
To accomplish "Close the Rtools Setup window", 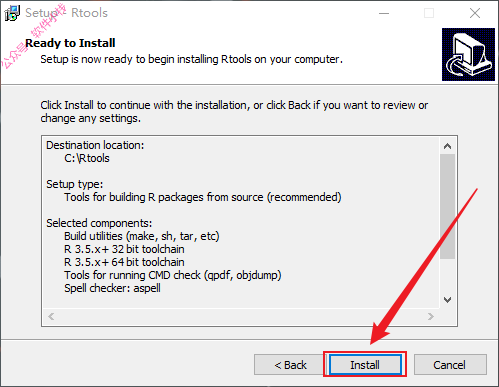I will [475, 13].
